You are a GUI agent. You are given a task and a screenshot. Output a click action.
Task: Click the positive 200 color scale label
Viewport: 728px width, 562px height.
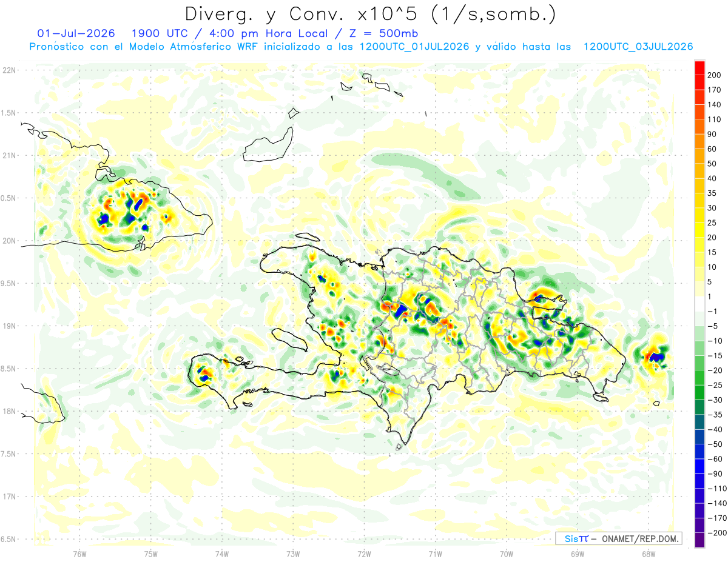pyautogui.click(x=715, y=75)
